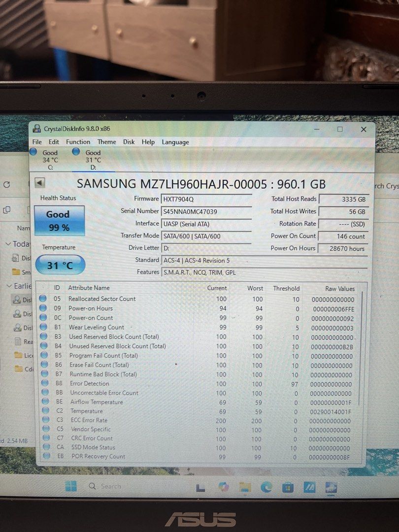Click raw value 00290014001F

click(331, 412)
